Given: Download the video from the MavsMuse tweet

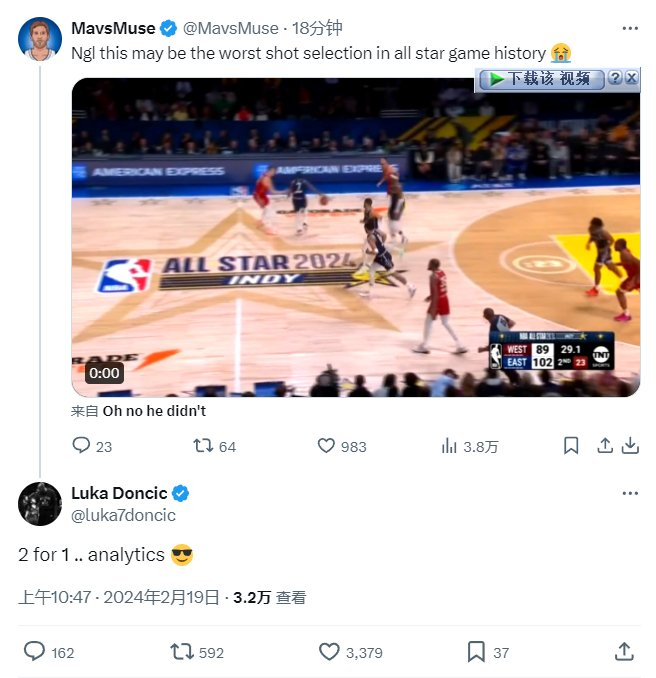Looking at the screenshot, I should (x=630, y=446).
